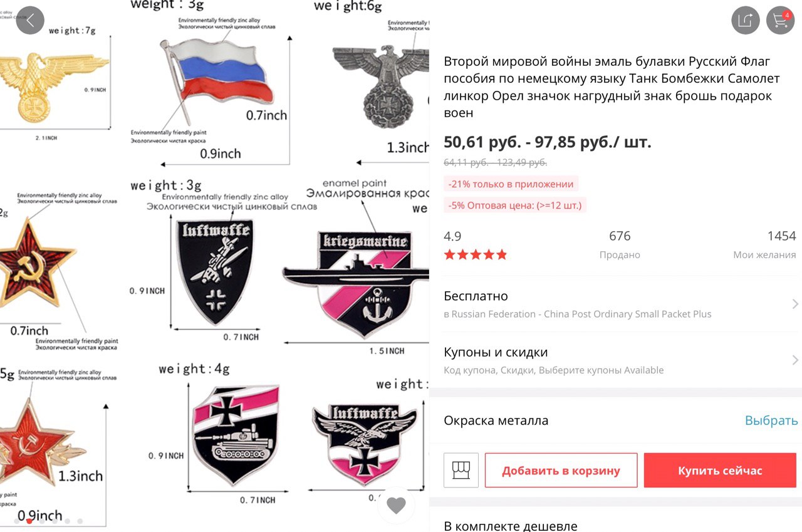
Task: View the 676 Продано sold count
Action: [x=620, y=244]
